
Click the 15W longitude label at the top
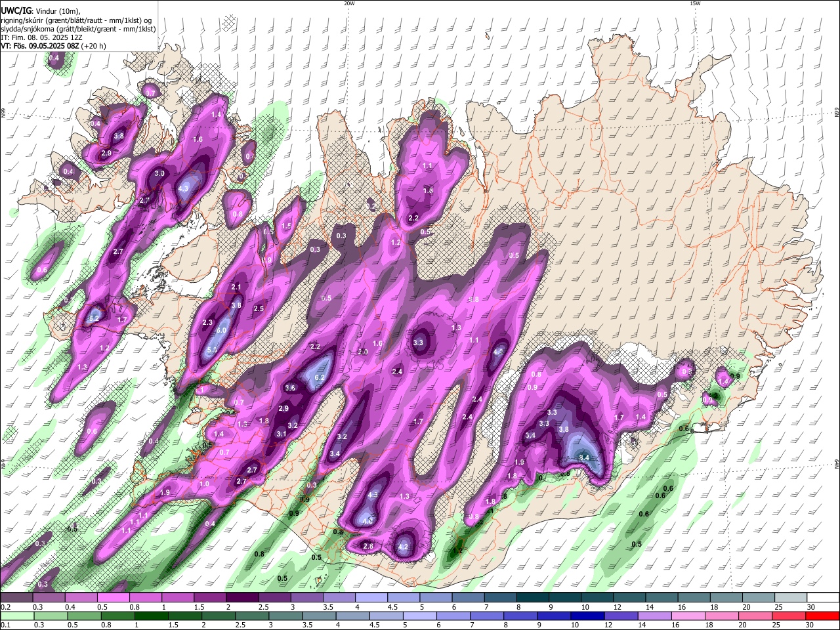point(695,3)
